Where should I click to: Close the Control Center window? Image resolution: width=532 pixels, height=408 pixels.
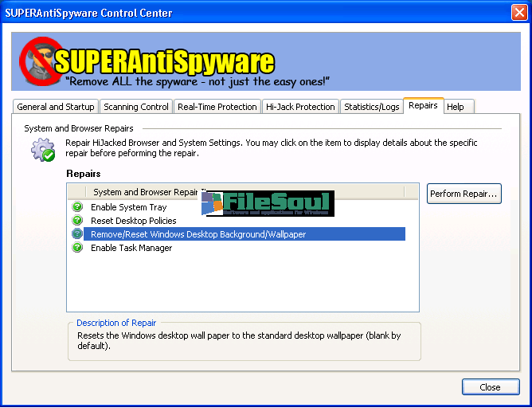(x=519, y=13)
